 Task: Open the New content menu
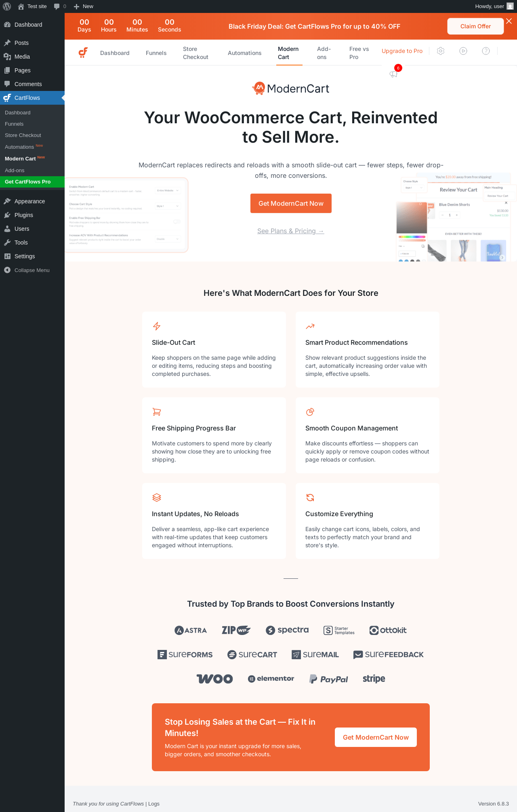(84, 6)
